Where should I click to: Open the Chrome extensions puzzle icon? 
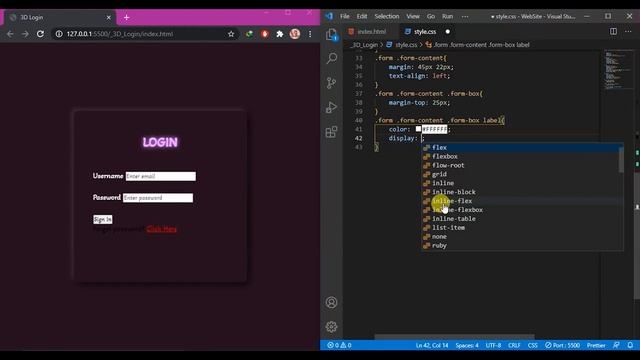[280, 34]
